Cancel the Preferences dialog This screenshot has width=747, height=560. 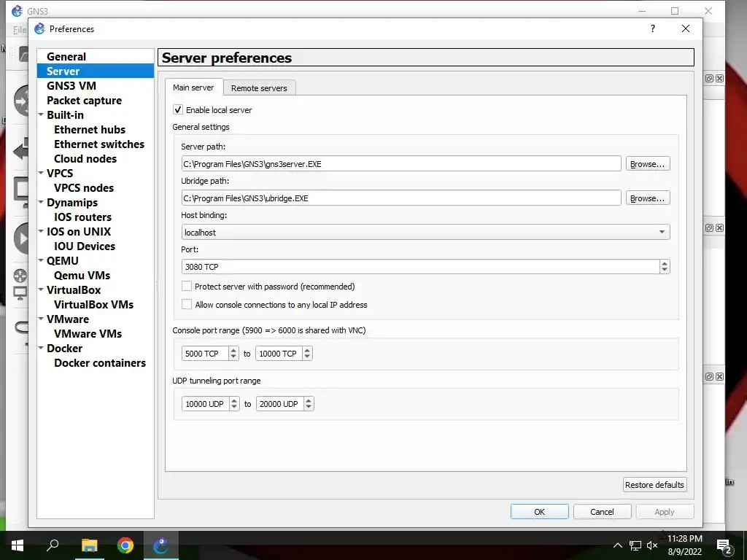602,511
